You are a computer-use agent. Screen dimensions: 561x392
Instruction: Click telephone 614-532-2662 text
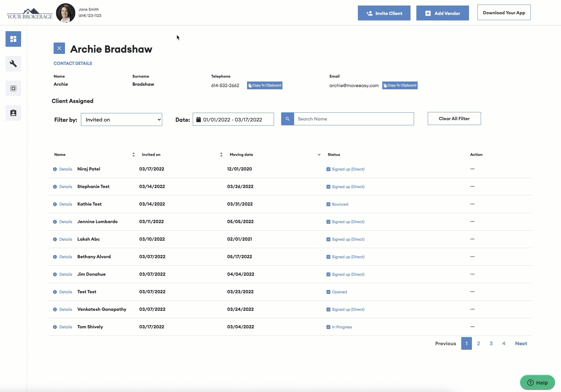click(225, 85)
